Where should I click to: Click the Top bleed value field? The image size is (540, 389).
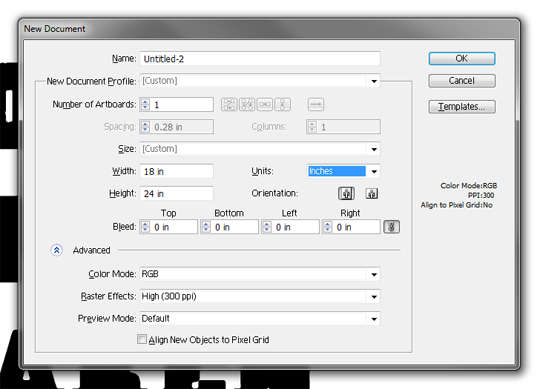(174, 227)
